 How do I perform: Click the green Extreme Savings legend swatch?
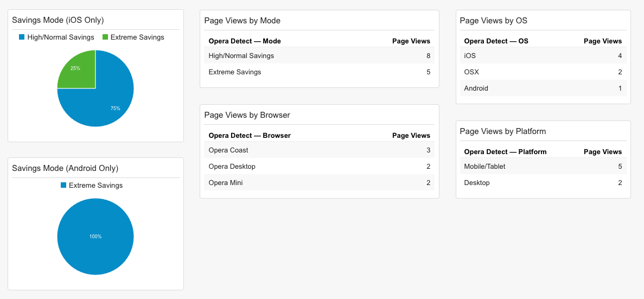coord(105,37)
